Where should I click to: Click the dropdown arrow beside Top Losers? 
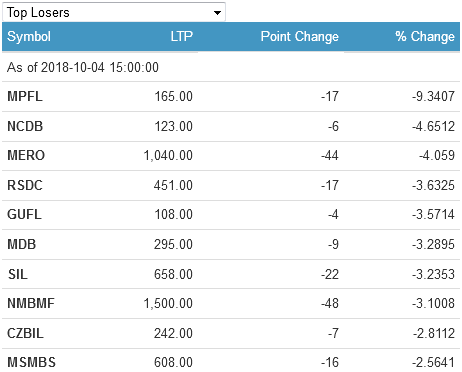point(217,13)
